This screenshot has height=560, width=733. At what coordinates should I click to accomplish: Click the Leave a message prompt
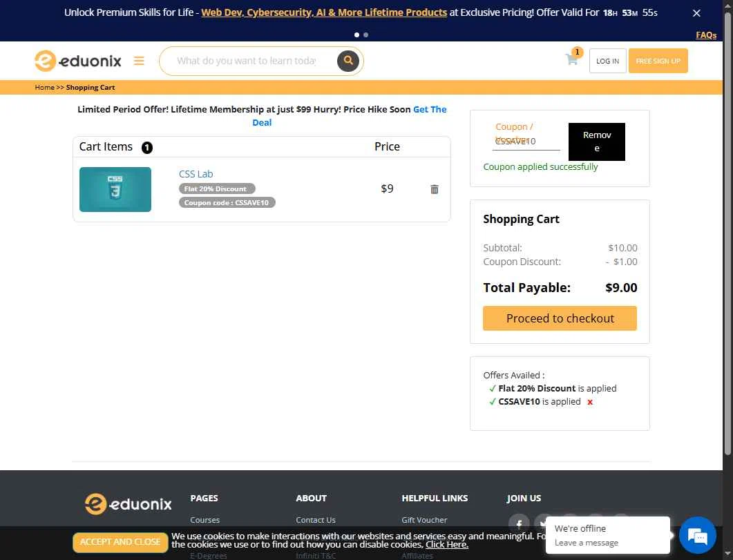tap(587, 543)
